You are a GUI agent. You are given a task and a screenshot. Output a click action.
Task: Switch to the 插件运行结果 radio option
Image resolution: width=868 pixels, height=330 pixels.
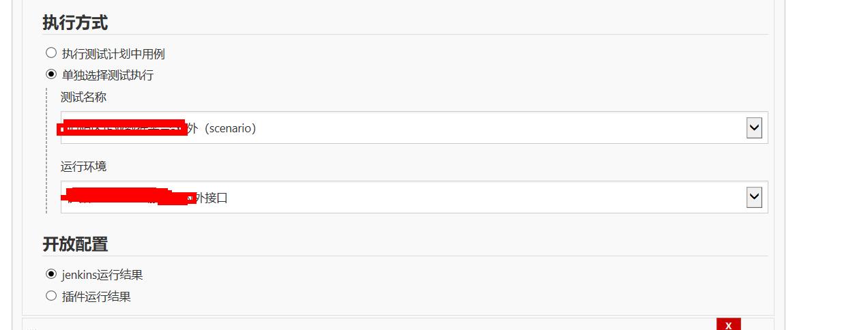(51, 295)
